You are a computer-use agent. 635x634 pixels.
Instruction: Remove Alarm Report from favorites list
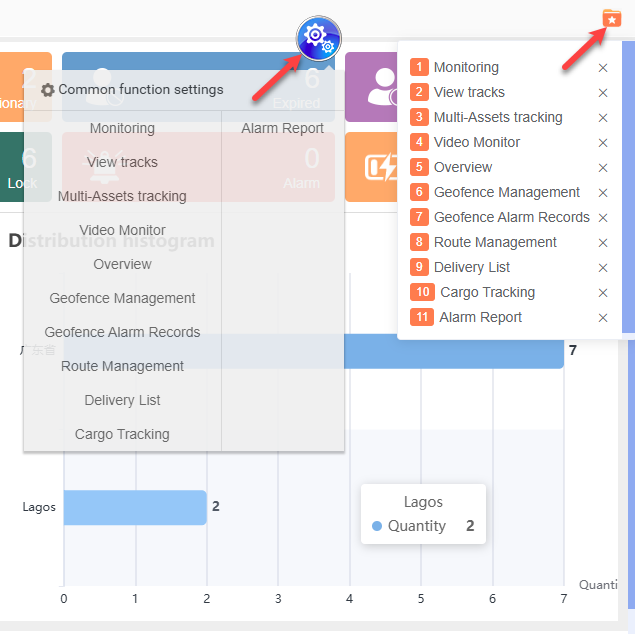pos(602,318)
